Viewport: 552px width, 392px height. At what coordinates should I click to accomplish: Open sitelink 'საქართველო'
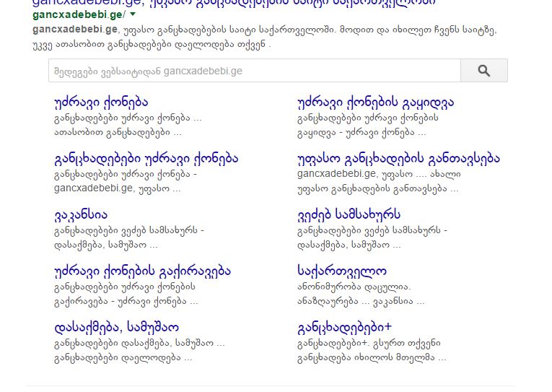pyautogui.click(x=342, y=271)
